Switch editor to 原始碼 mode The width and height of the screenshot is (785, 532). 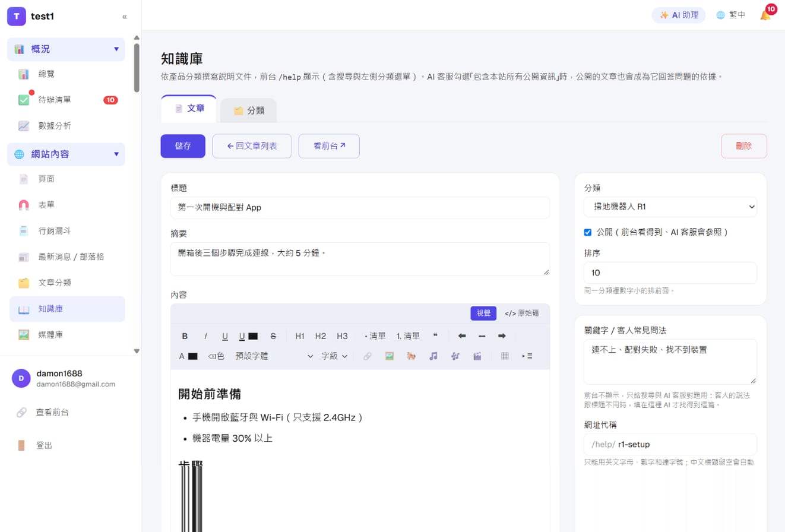[x=522, y=313]
